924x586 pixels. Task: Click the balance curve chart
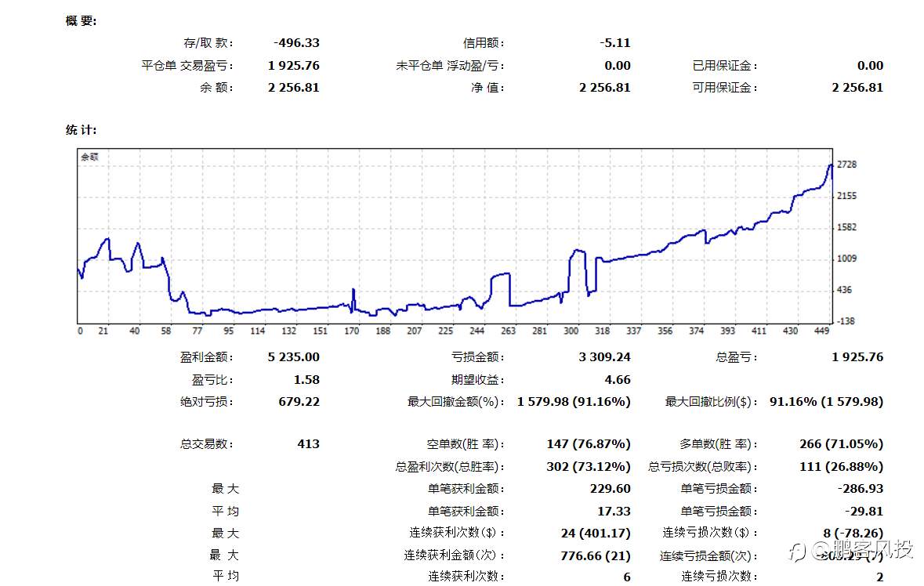tap(455, 236)
